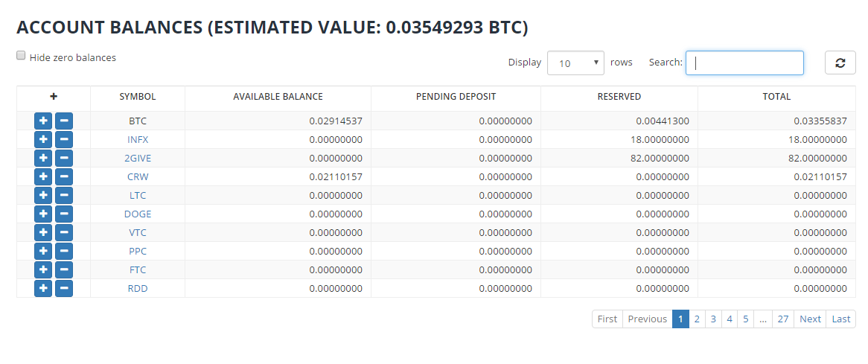Click the deposit plus icon for FTC
The width and height of the screenshot is (868, 364).
(43, 270)
